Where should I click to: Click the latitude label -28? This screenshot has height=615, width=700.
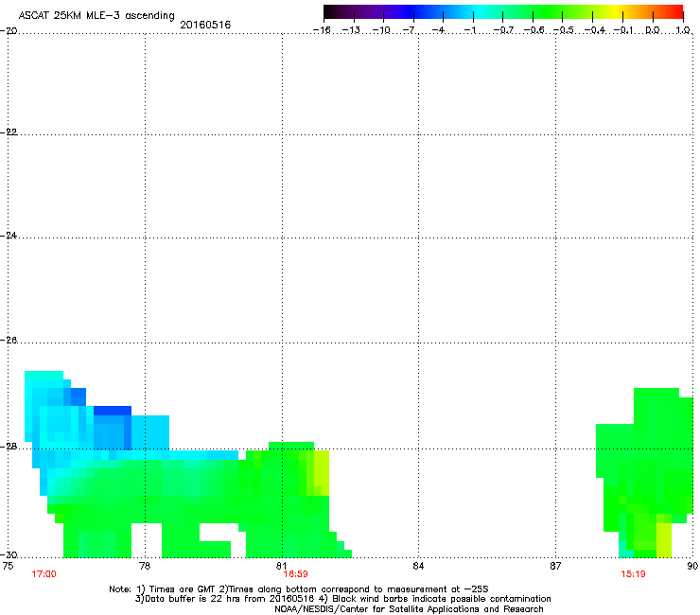[9, 447]
